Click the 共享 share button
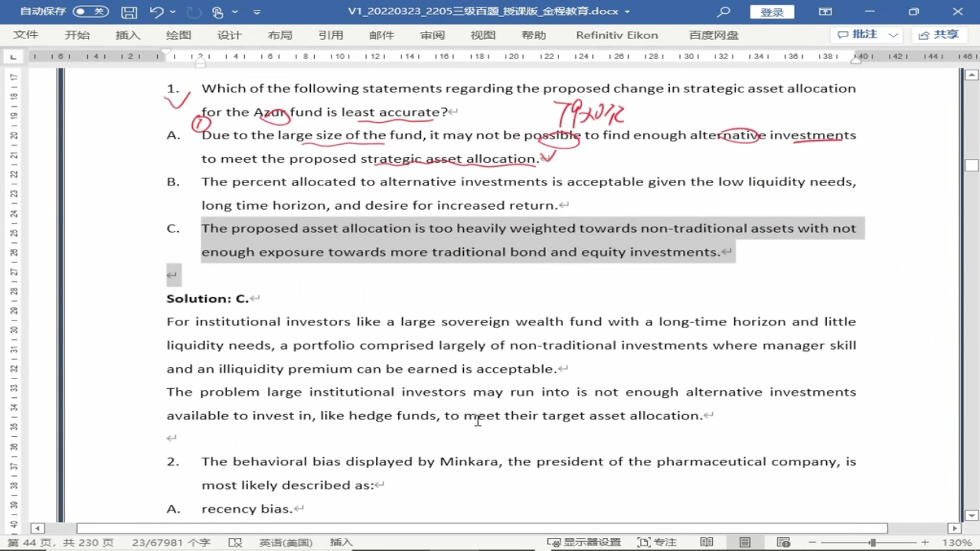The height and width of the screenshot is (551, 980). point(939,35)
